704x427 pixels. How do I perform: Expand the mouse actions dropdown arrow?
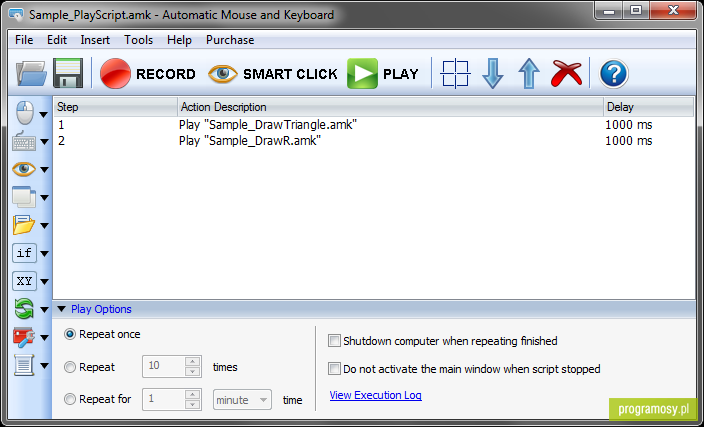pos(44,115)
